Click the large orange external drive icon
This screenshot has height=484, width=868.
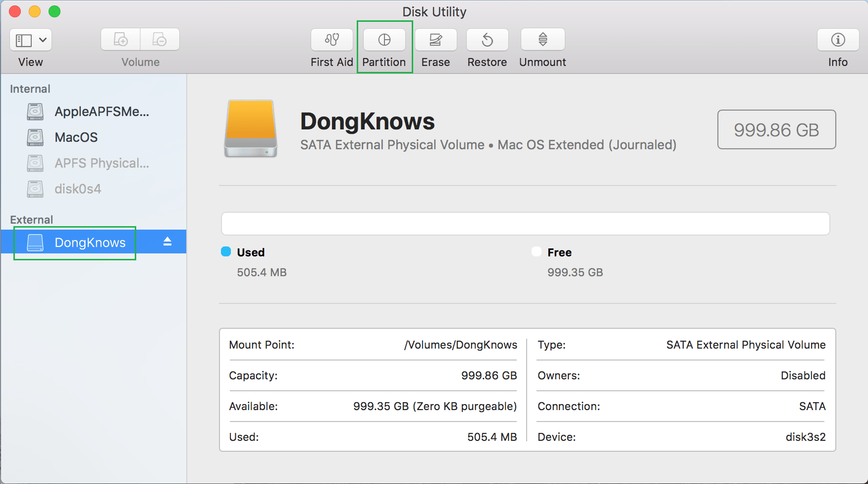point(251,129)
